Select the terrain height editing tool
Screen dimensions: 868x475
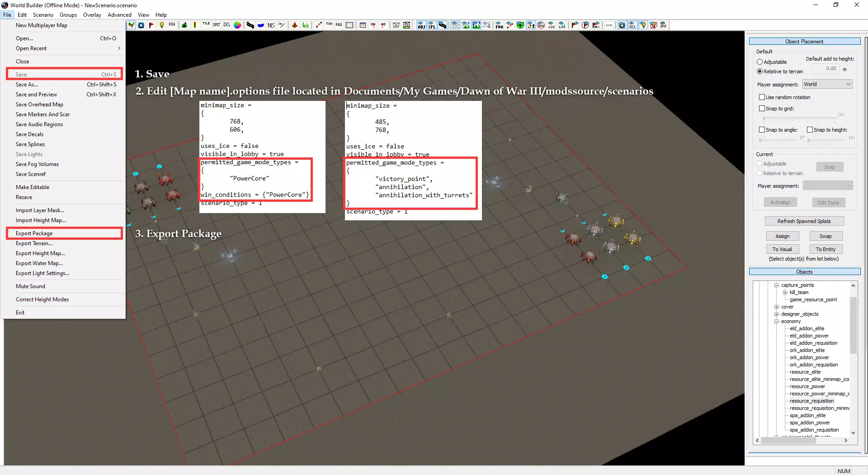(x=184, y=25)
